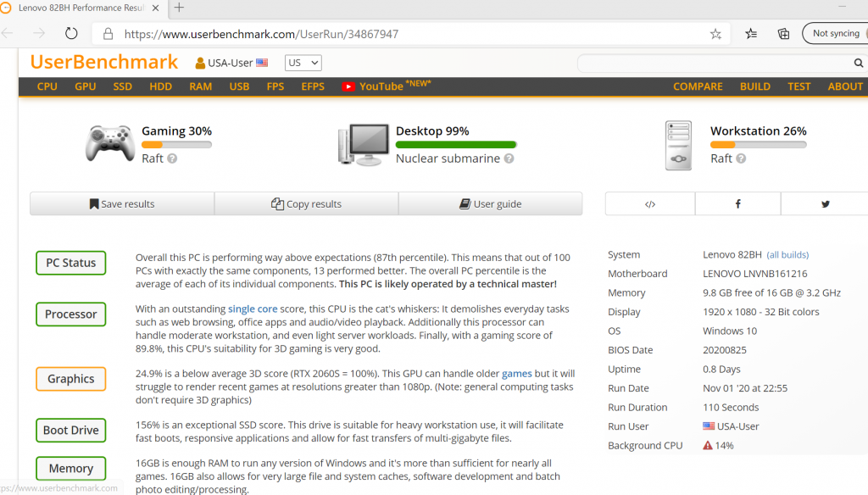Click the Boot Drive button
The width and height of the screenshot is (868, 495).
click(71, 431)
